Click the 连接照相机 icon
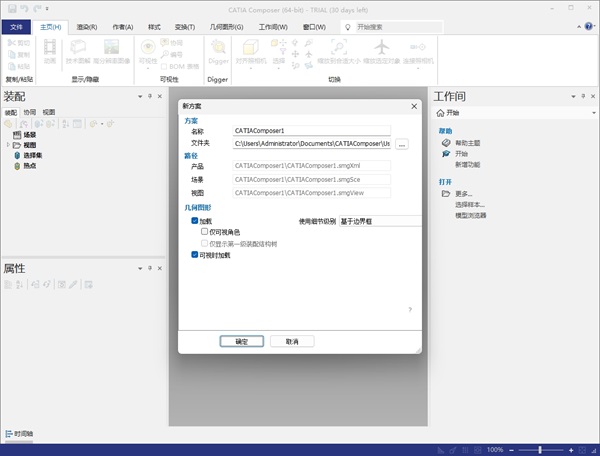This screenshot has width=600, height=456. (417, 47)
